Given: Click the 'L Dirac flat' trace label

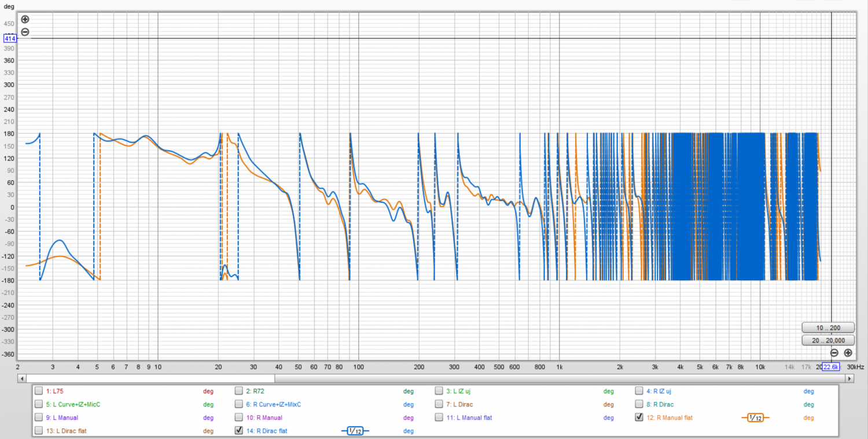Looking at the screenshot, I should (x=66, y=431).
